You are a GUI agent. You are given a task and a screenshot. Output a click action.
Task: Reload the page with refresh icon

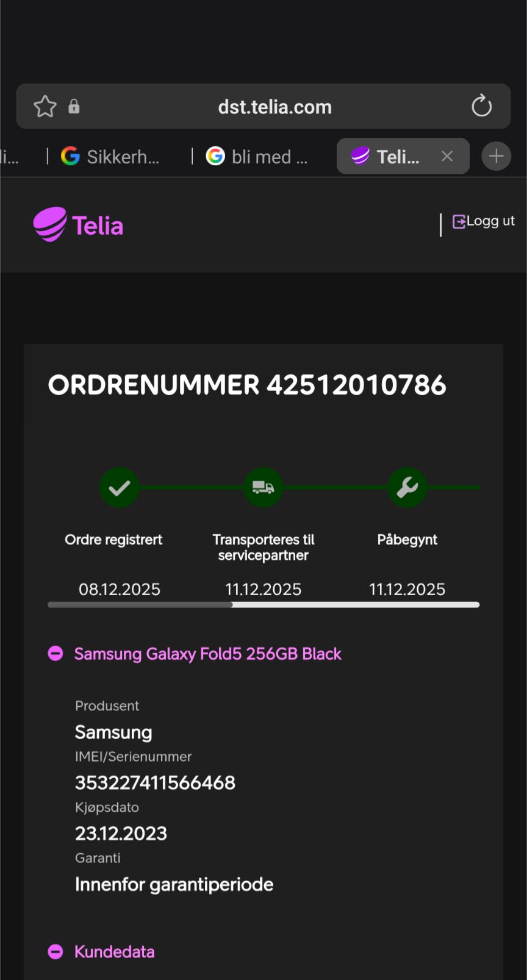click(481, 106)
